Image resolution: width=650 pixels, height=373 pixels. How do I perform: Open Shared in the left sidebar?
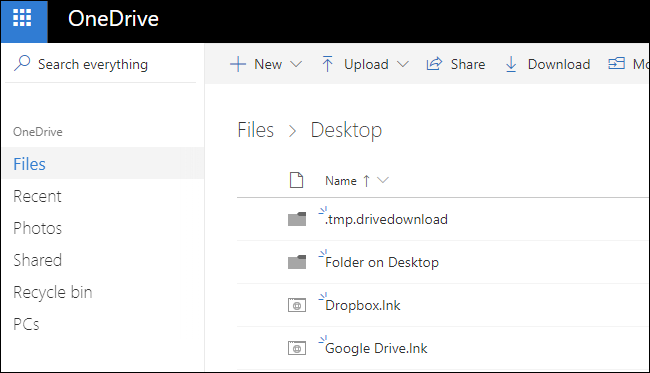38,260
